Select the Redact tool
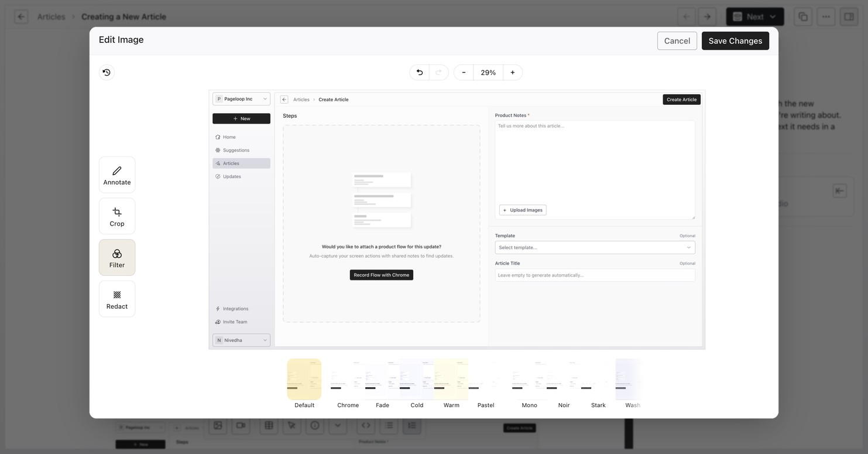The height and width of the screenshot is (454, 868). [x=117, y=299]
